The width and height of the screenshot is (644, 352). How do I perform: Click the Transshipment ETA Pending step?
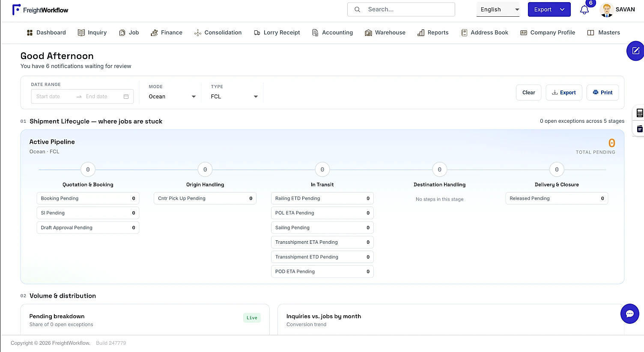point(322,242)
